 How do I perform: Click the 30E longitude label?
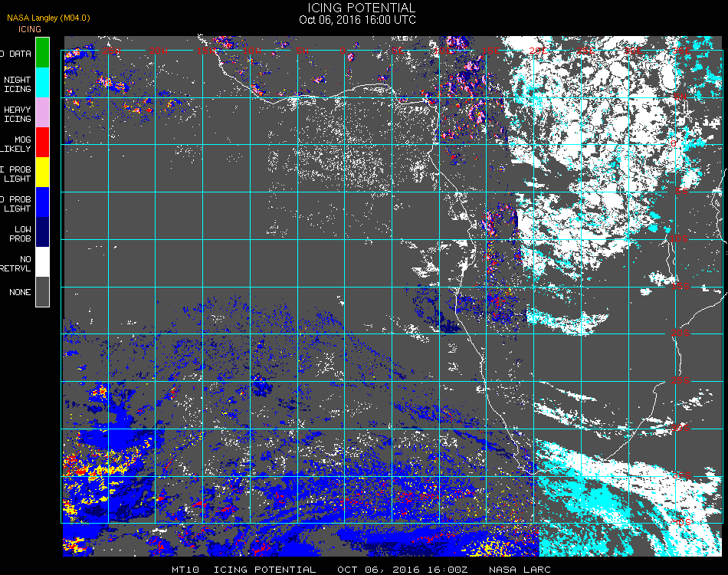click(x=633, y=50)
